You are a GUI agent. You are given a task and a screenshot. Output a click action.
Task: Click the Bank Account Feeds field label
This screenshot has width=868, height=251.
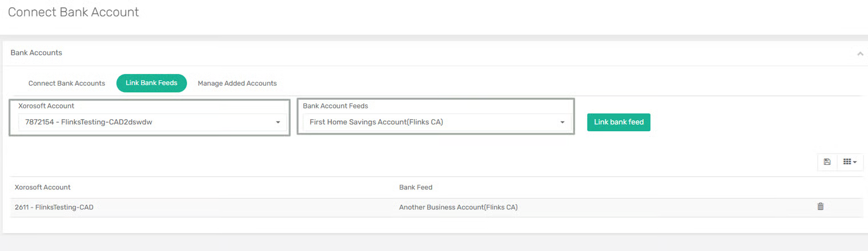click(x=335, y=106)
